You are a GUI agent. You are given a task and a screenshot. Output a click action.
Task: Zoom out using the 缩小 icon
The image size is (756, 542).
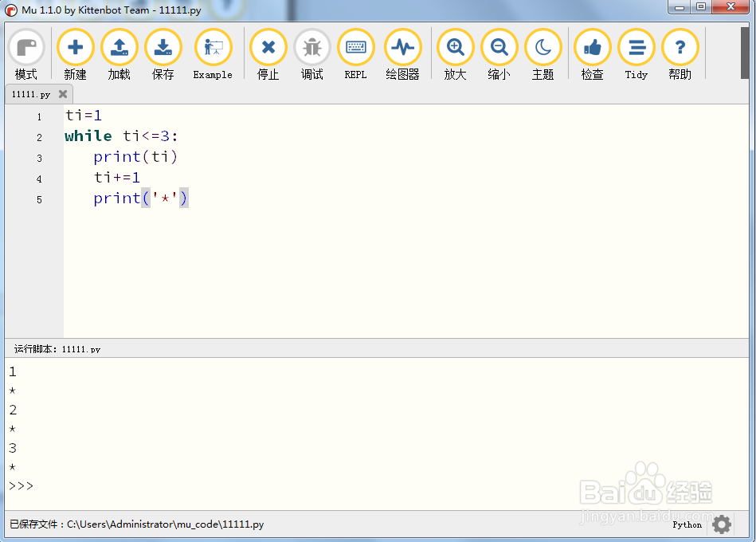(499, 48)
